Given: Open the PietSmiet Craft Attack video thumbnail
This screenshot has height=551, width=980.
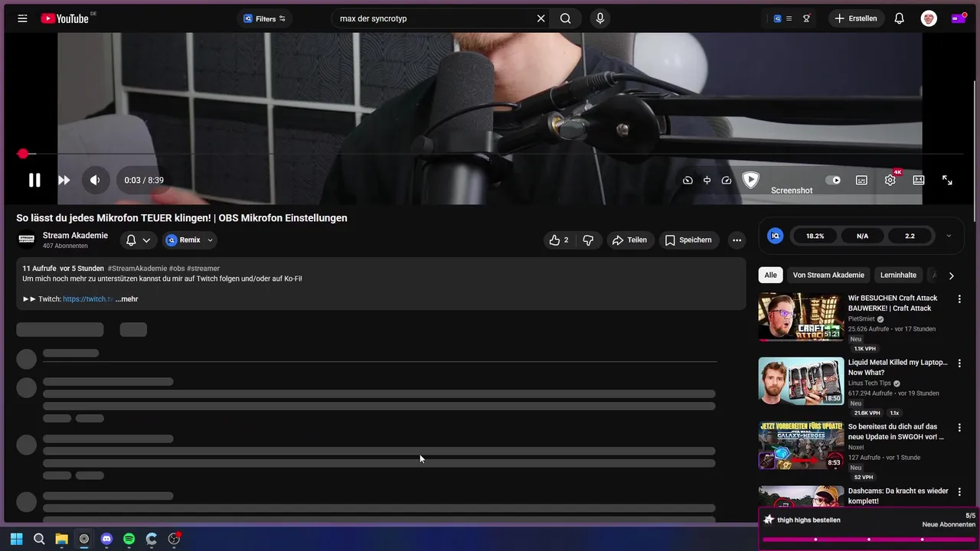Looking at the screenshot, I should point(801,317).
